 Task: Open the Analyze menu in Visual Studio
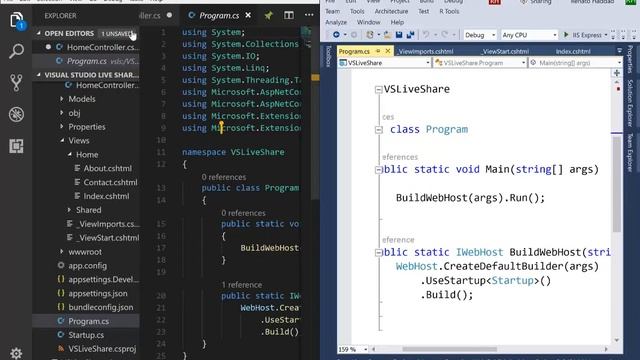[336, 22]
